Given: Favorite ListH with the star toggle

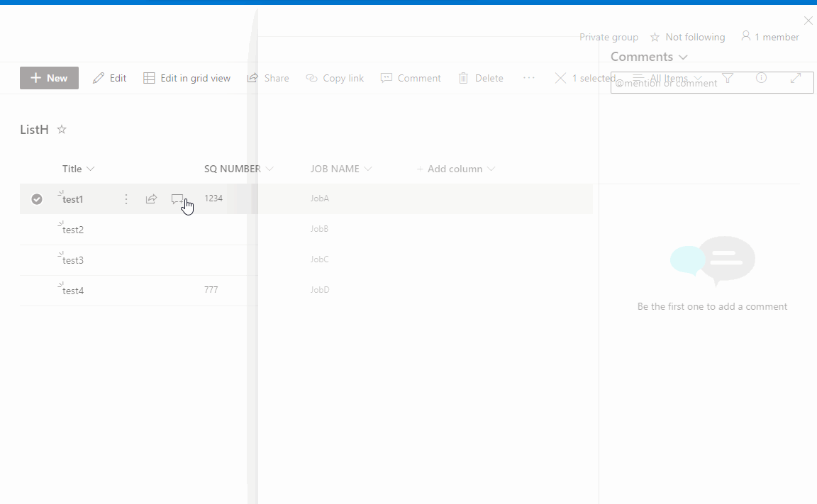Looking at the screenshot, I should [x=62, y=129].
